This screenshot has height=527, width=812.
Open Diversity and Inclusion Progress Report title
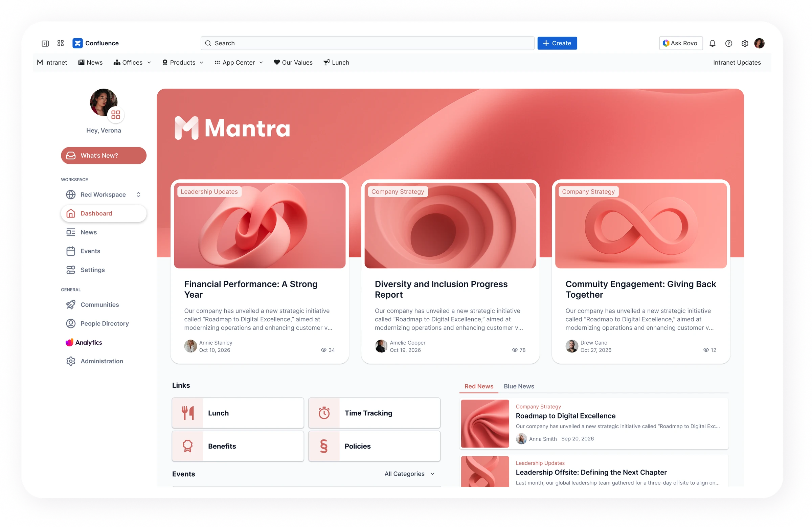pyautogui.click(x=441, y=289)
